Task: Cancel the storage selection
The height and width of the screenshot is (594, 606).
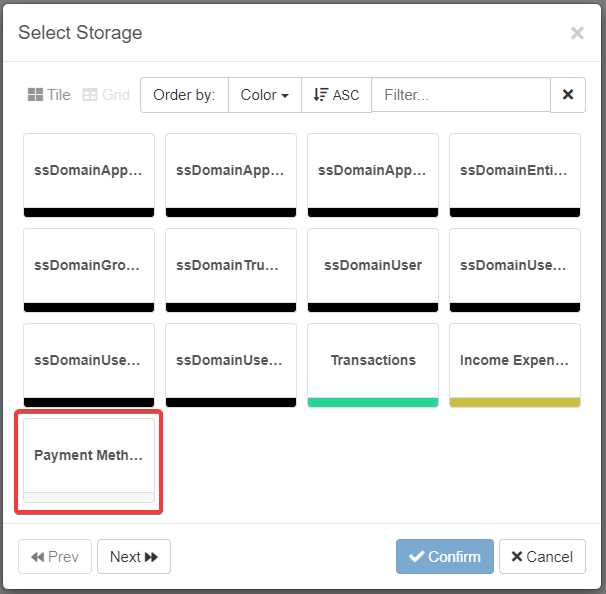Action: point(542,557)
